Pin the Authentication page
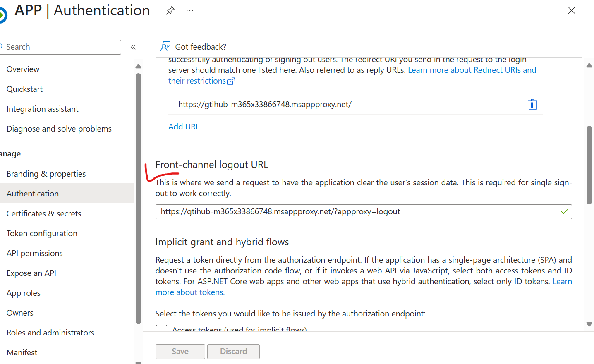594x364 pixels. 170,10
